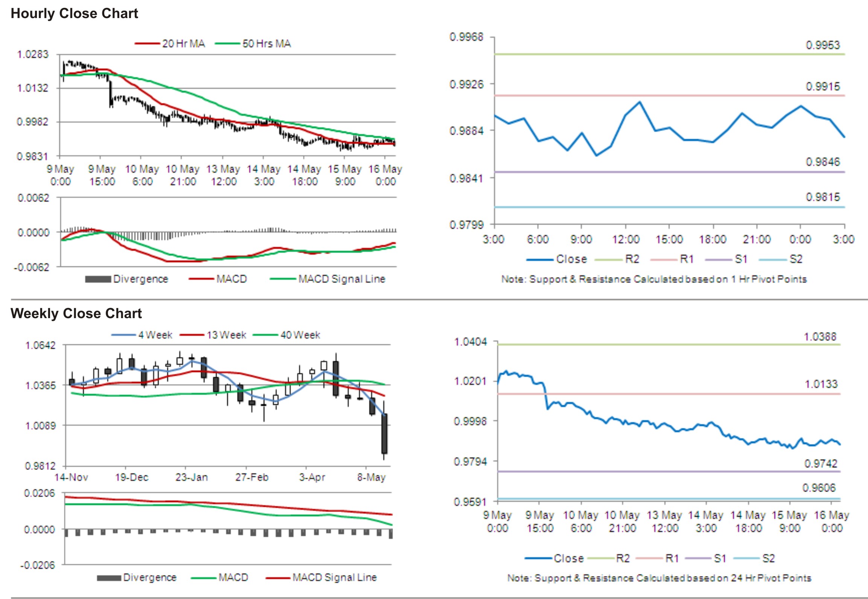This screenshot has height=599, width=868.
Task: Click the 15:00 label on 1 Hr pivot chart
Action: 669,239
